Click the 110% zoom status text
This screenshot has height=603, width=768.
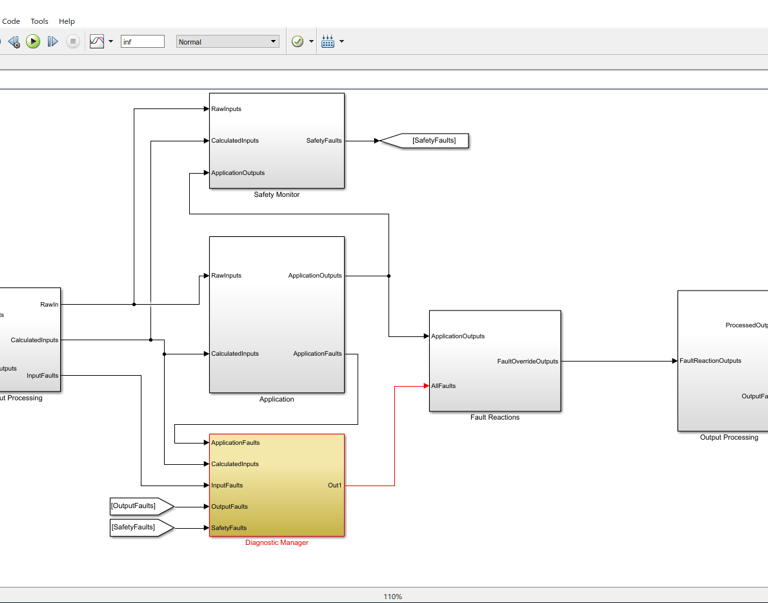pyautogui.click(x=393, y=596)
